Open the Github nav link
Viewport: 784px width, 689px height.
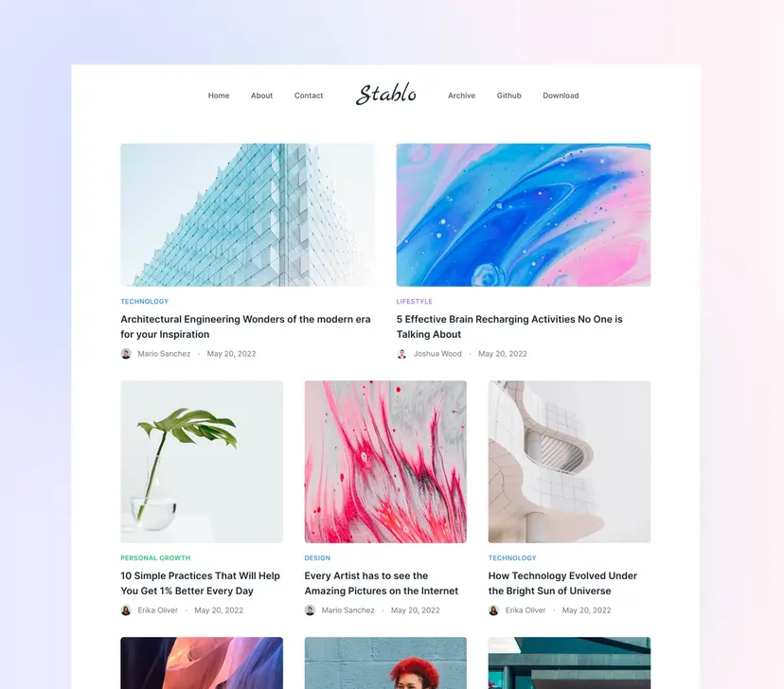pyautogui.click(x=509, y=96)
